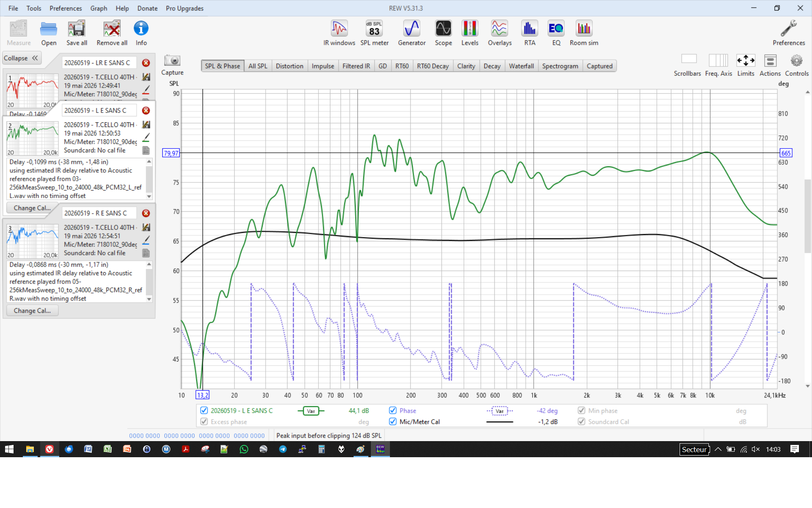Toggle the Freq. Axis mode

point(719,65)
